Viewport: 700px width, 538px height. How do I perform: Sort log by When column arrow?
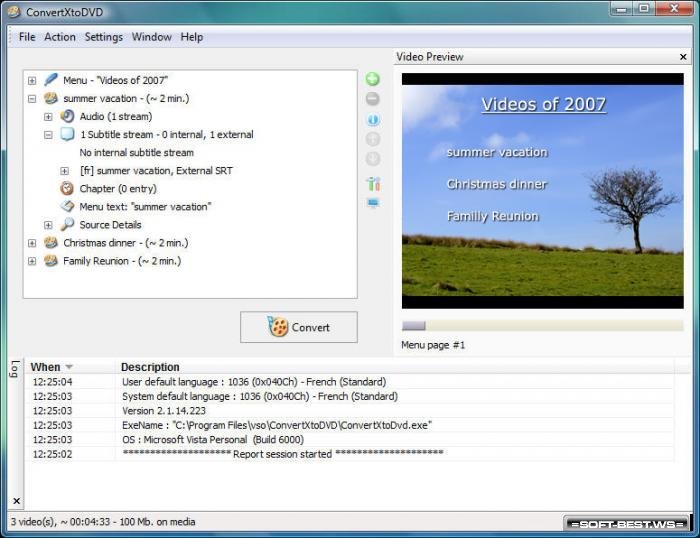click(x=69, y=367)
